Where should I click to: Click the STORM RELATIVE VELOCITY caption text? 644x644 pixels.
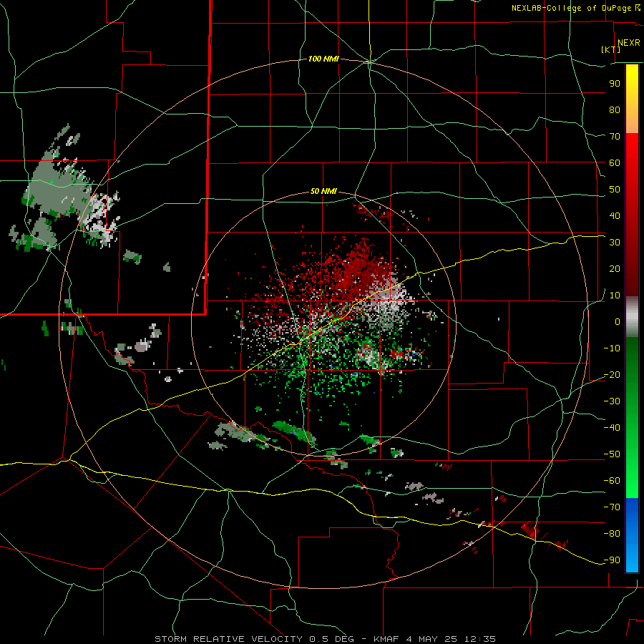tap(229, 639)
